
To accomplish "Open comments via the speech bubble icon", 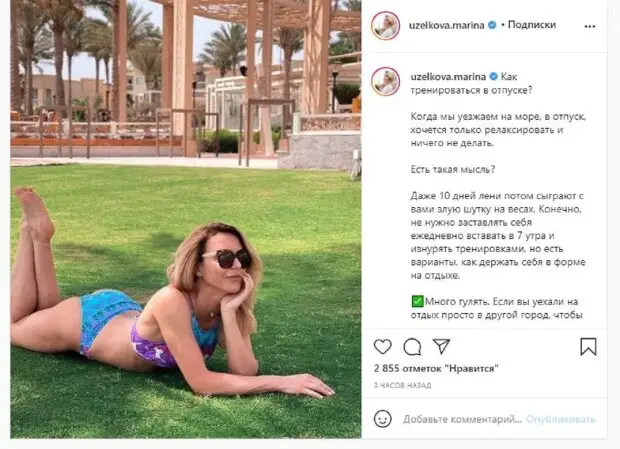I will pos(412,347).
